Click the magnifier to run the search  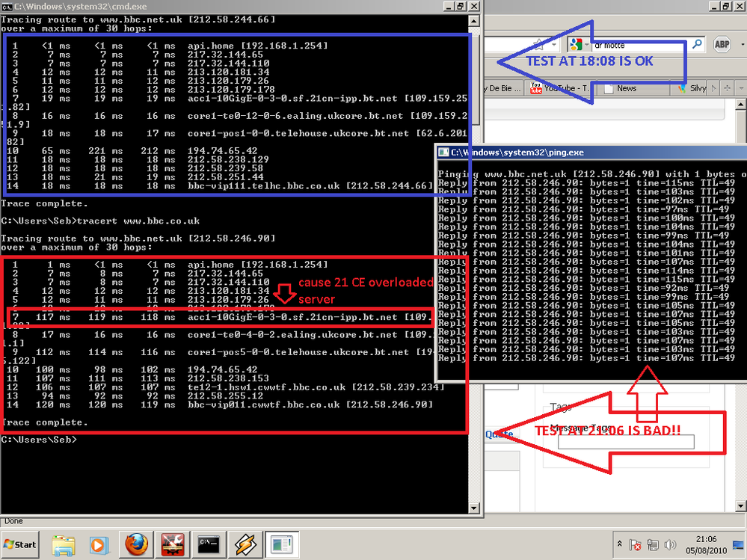click(x=697, y=43)
